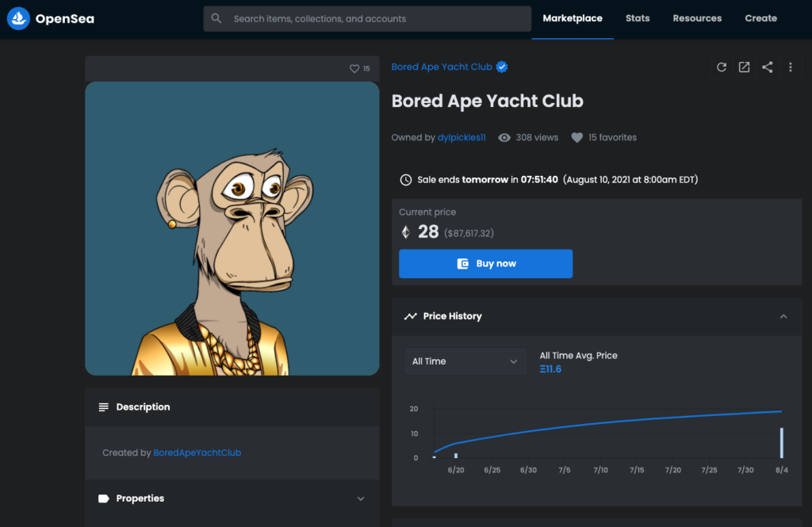Open owner dylpickles11 profile
Screen dimensions: 812x527
462,137
